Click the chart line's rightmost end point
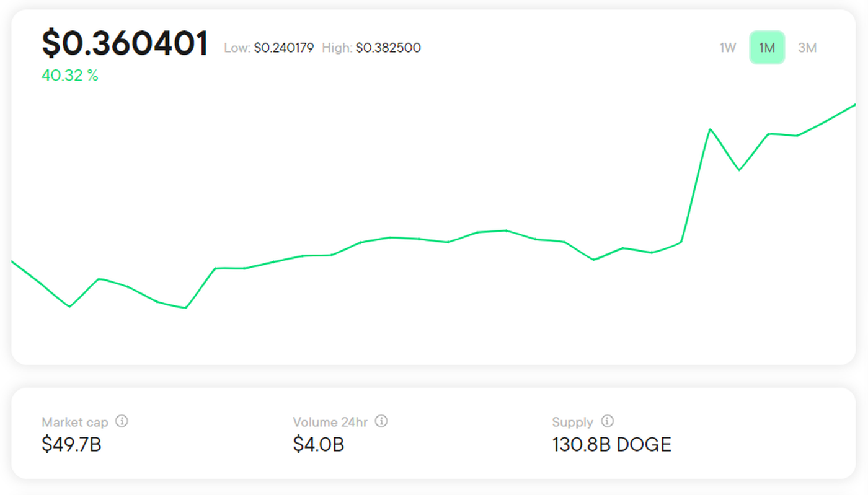The height and width of the screenshot is (495, 868). coord(854,105)
